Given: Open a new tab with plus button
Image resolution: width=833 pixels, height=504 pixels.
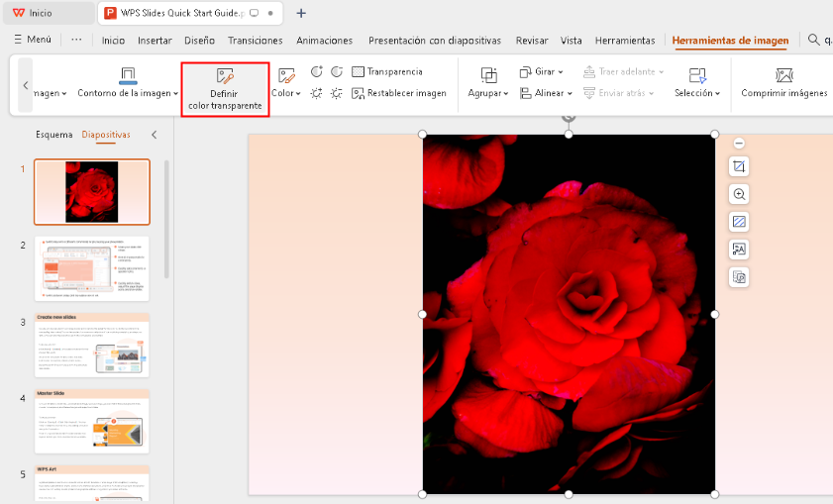Looking at the screenshot, I should pos(301,13).
